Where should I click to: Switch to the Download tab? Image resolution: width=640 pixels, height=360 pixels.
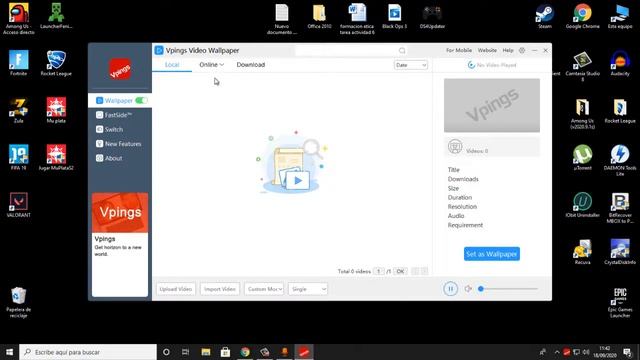(251, 64)
